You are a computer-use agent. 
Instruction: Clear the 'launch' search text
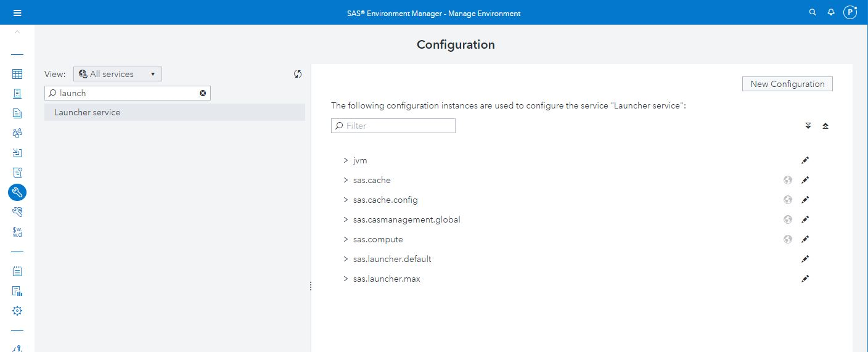point(203,93)
